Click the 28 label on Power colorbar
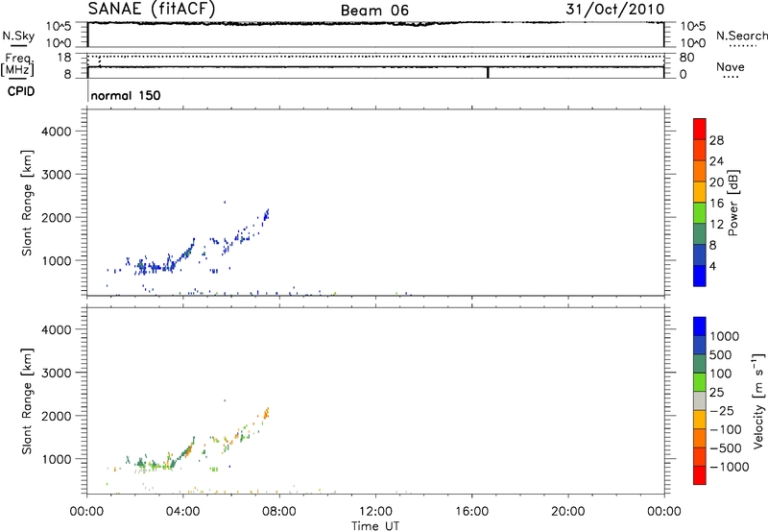Image resolution: width=768 pixels, height=532 pixels. [x=716, y=140]
